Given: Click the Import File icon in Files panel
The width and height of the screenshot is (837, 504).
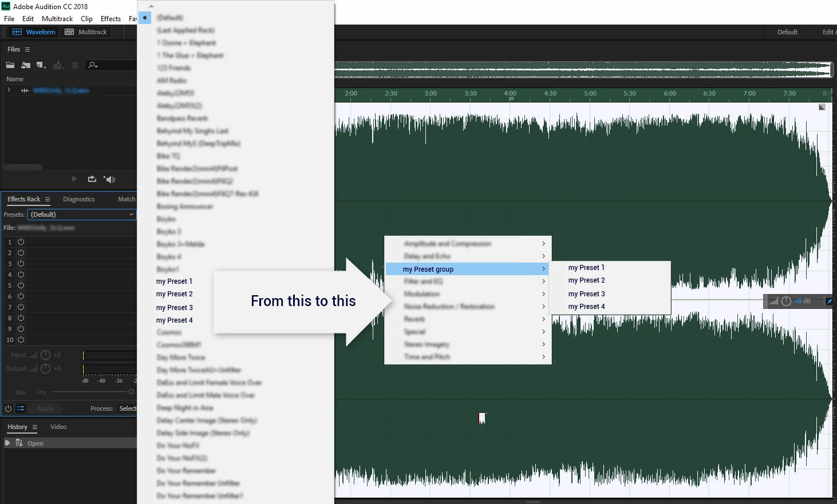Looking at the screenshot, I should coord(26,65).
